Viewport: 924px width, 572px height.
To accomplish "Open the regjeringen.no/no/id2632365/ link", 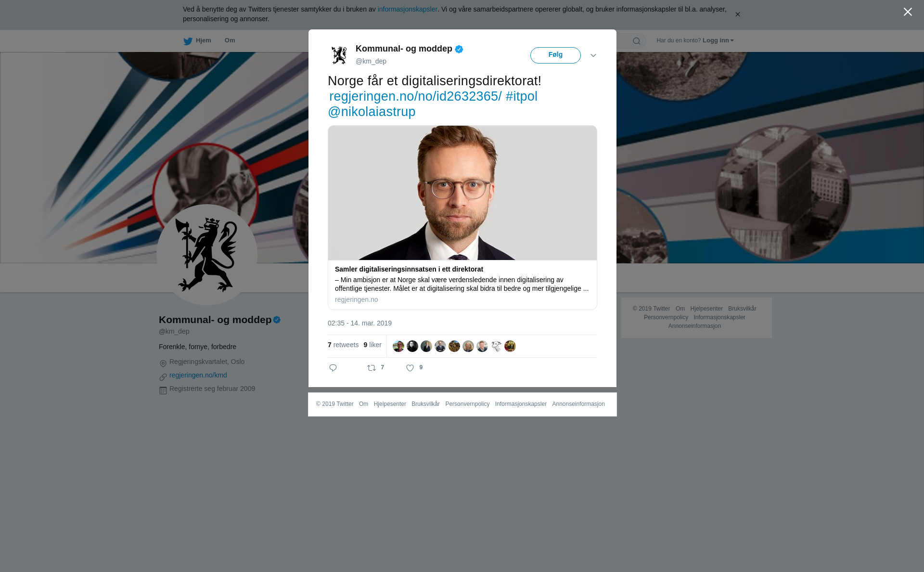I will pyautogui.click(x=415, y=96).
